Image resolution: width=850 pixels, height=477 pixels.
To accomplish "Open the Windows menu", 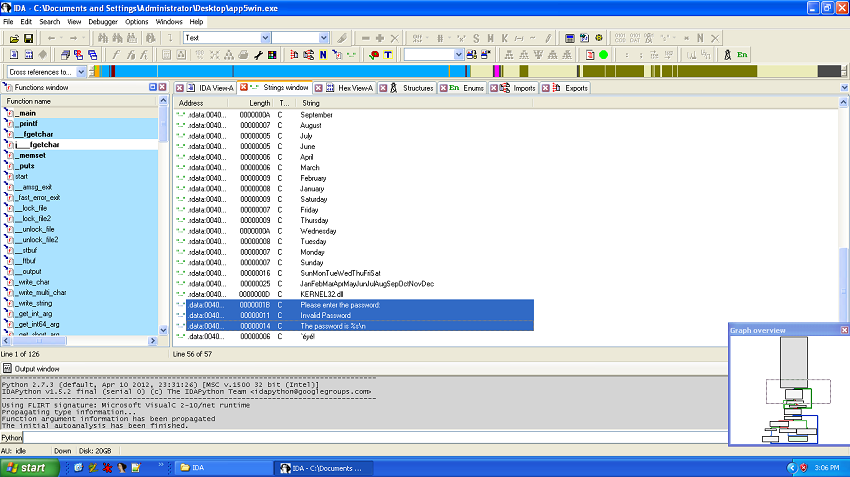I will pyautogui.click(x=169, y=22).
